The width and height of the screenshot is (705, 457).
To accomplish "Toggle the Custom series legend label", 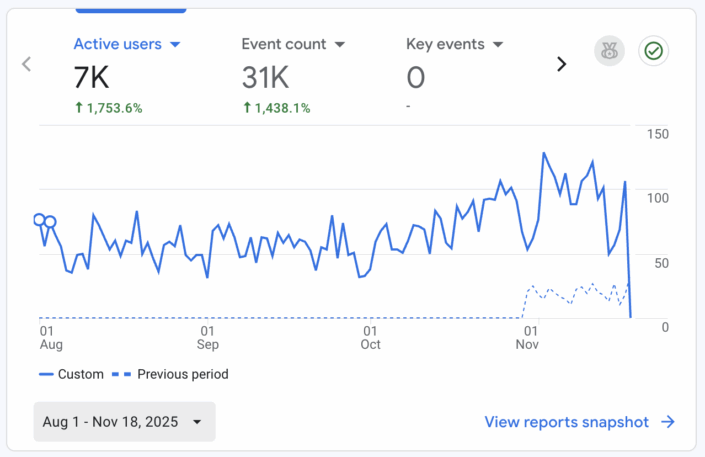I will [x=81, y=374].
